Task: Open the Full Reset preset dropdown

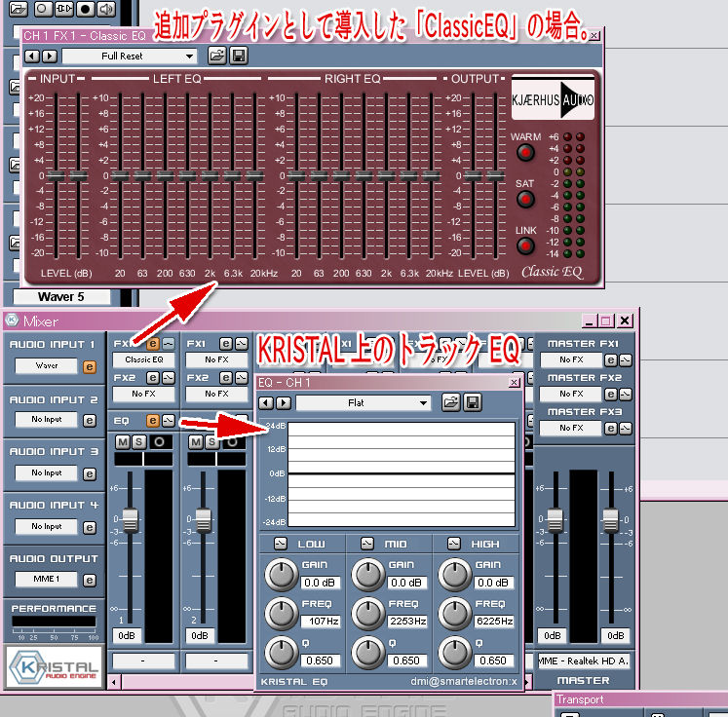Action: coord(130,57)
